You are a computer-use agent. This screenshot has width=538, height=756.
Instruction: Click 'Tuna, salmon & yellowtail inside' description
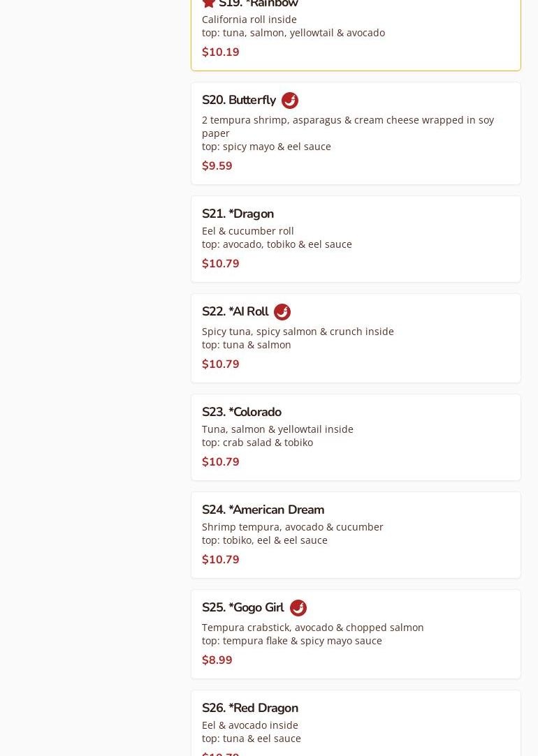coord(277,429)
